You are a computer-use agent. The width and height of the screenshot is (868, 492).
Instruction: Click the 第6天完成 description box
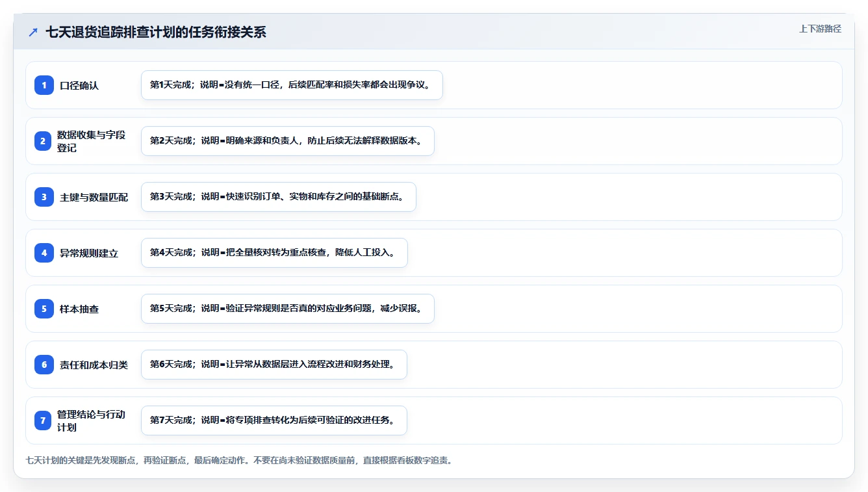pyautogui.click(x=274, y=365)
